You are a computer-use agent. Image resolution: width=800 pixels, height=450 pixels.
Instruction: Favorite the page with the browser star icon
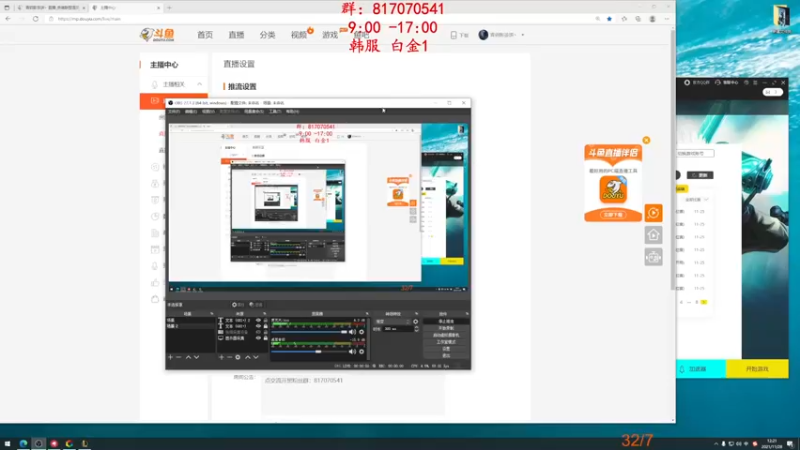click(609, 19)
